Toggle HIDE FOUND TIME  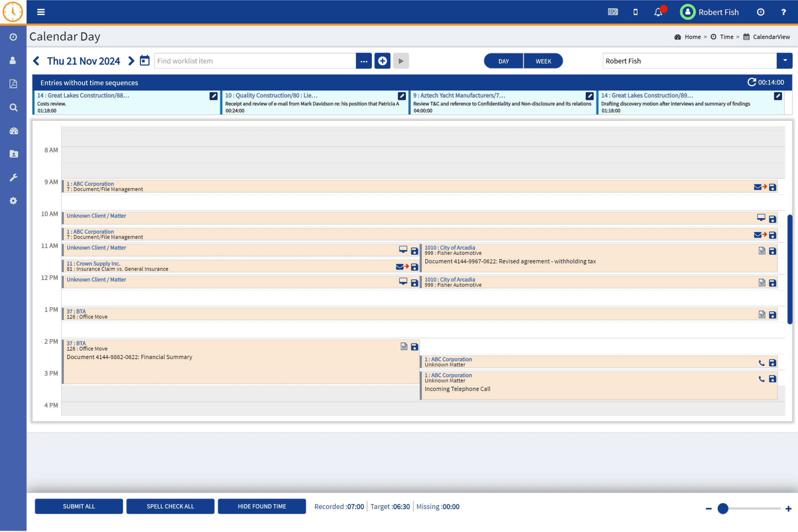click(x=262, y=506)
